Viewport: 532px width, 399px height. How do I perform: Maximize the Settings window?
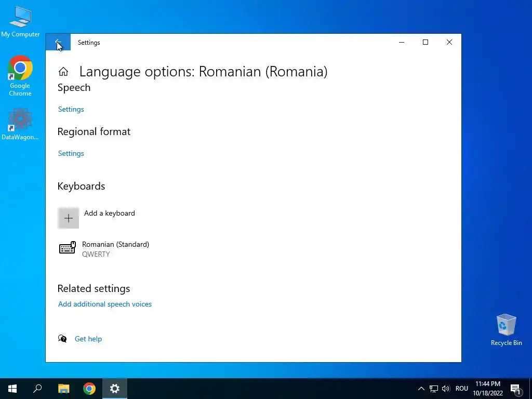coord(425,42)
